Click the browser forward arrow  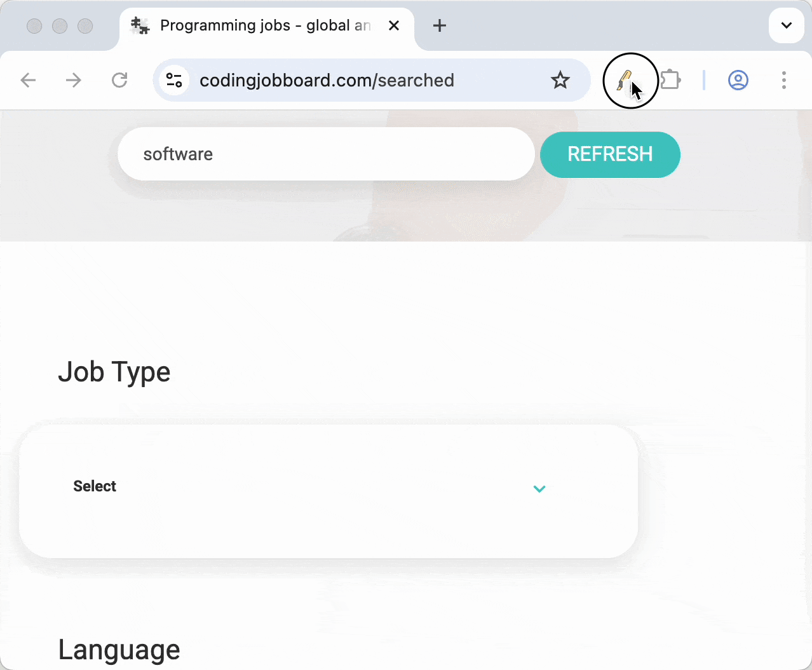[x=74, y=80]
